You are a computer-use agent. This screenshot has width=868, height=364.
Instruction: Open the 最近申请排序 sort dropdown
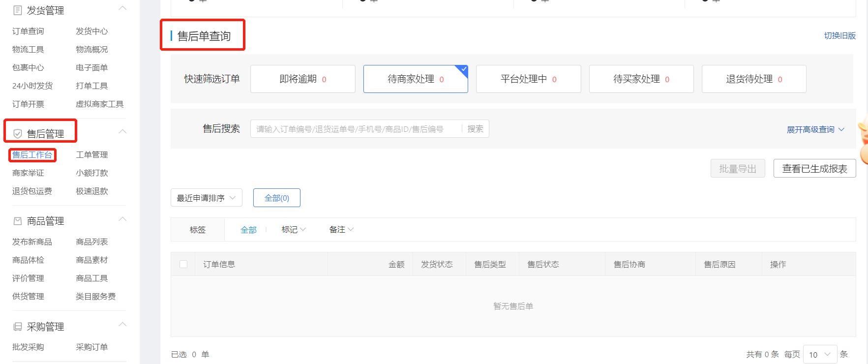click(207, 198)
